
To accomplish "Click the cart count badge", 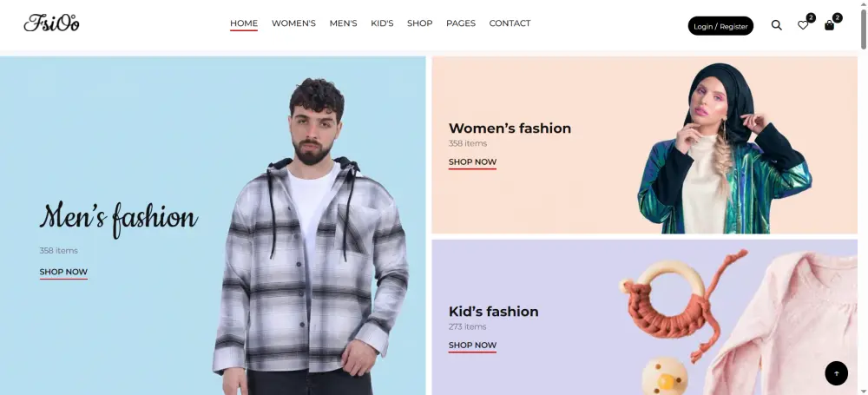I will tap(838, 17).
